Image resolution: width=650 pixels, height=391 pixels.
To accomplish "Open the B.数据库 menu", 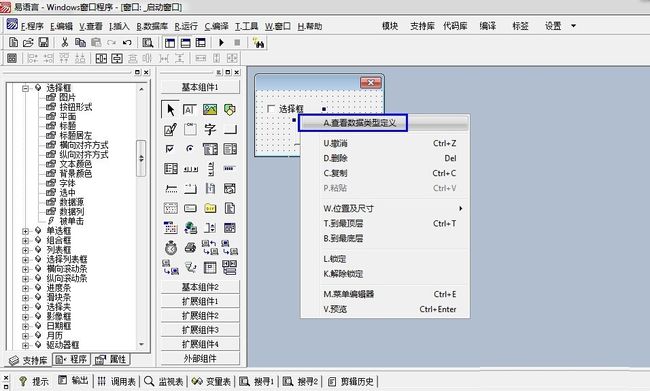I will tap(152, 27).
